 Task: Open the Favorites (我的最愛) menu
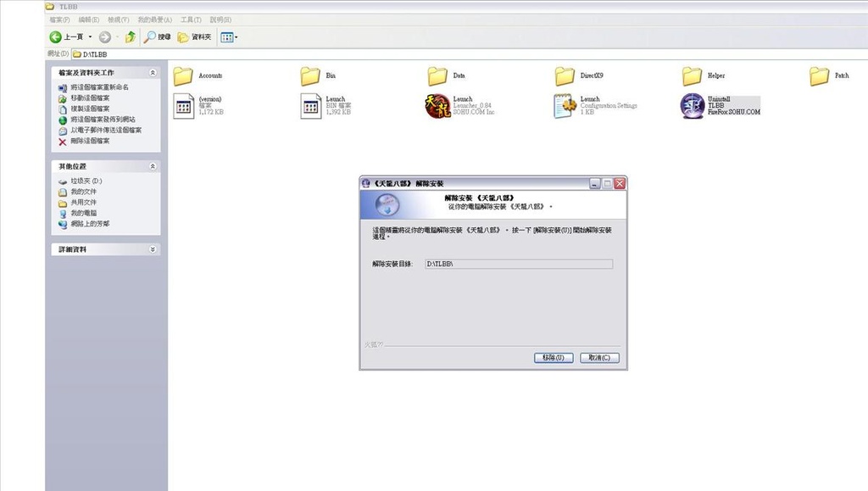click(x=154, y=20)
